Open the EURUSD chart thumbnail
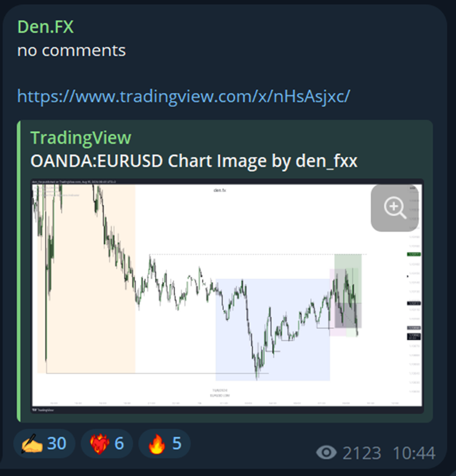The height and width of the screenshot is (476, 456). tap(227, 297)
